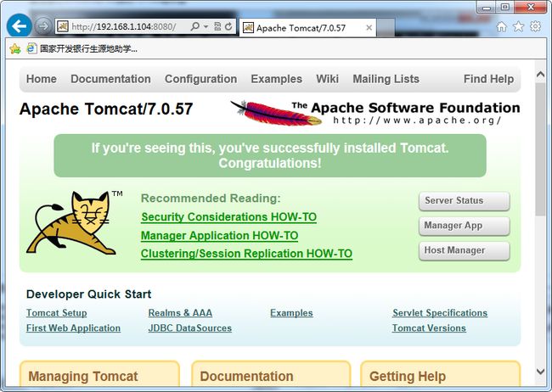Open Documentation in Tomcat navigation bar
This screenshot has height=392, width=552.
(x=110, y=79)
